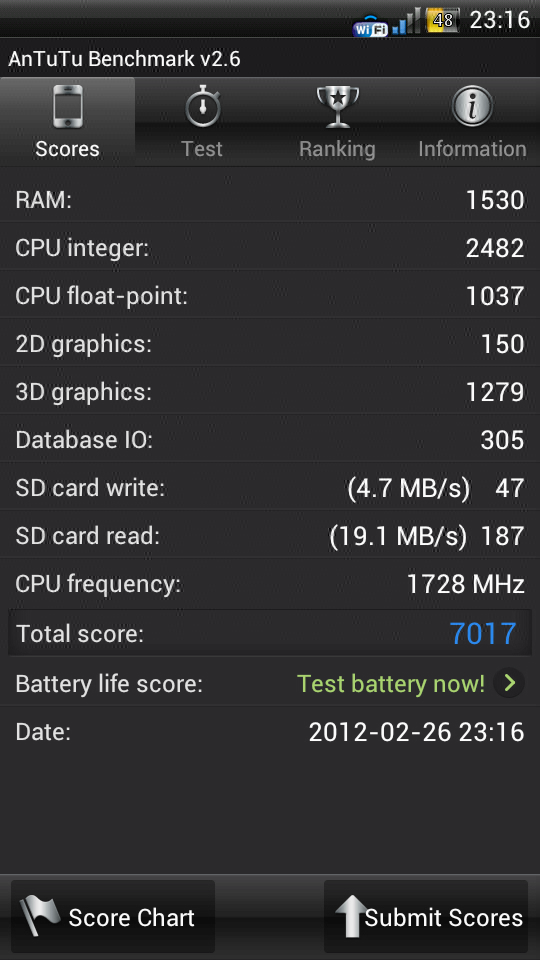Switch to the Ranking tab label
Screen dimensions: 540x960
(x=337, y=149)
